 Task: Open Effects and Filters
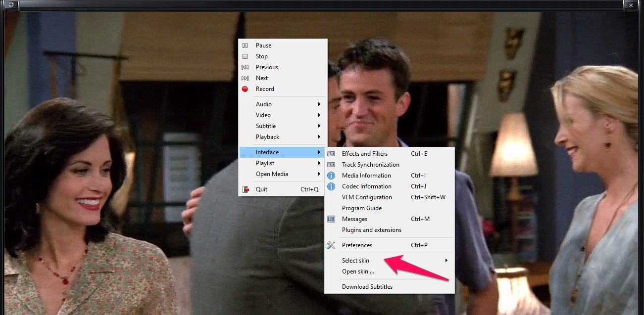pyautogui.click(x=365, y=154)
